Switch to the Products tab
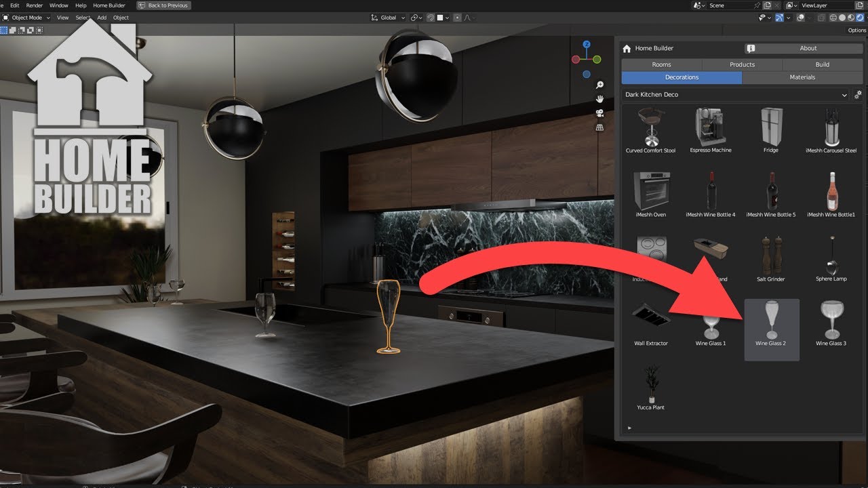868x488 pixels. tap(742, 64)
